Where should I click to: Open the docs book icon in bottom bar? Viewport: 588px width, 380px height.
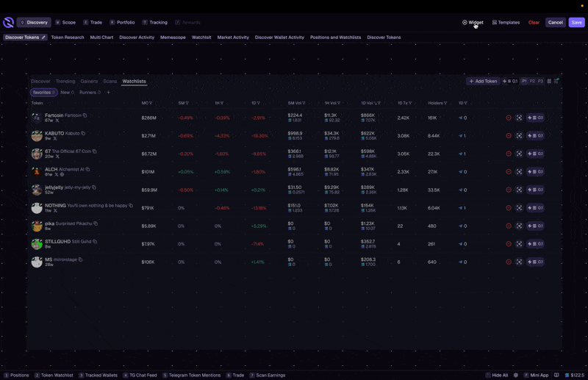pos(556,375)
